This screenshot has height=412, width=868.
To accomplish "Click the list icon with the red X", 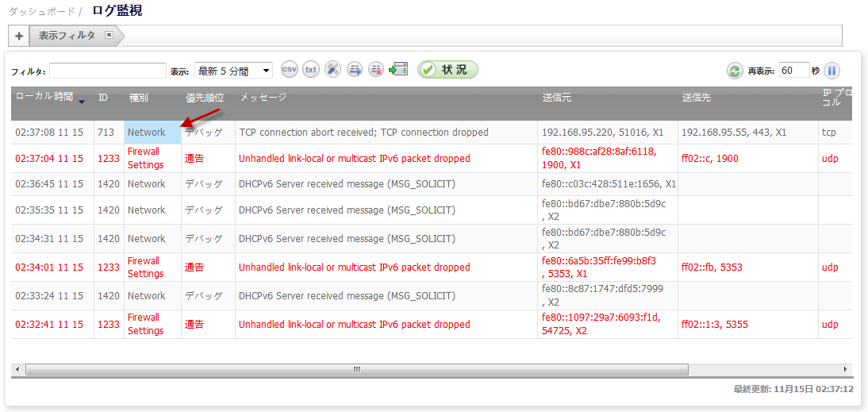I will 376,70.
